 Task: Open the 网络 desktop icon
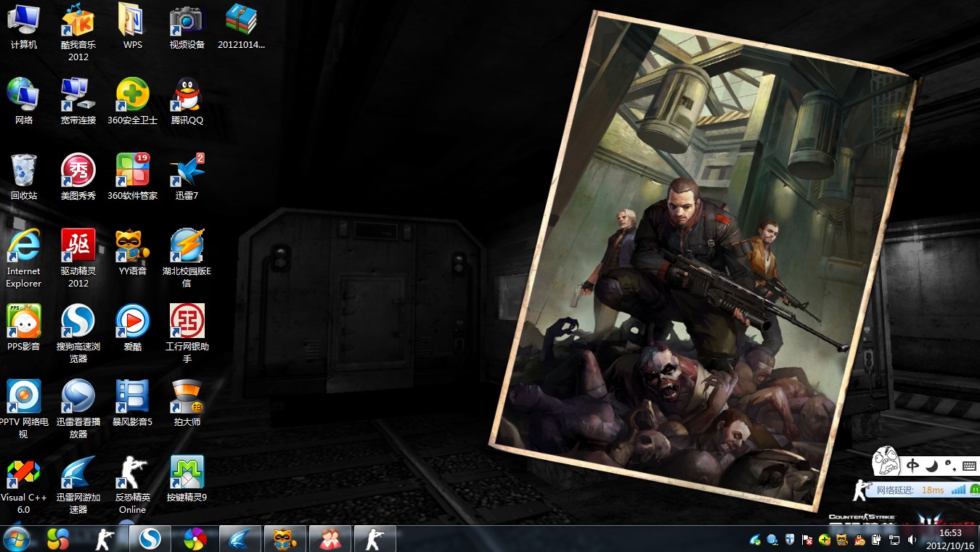point(24,102)
